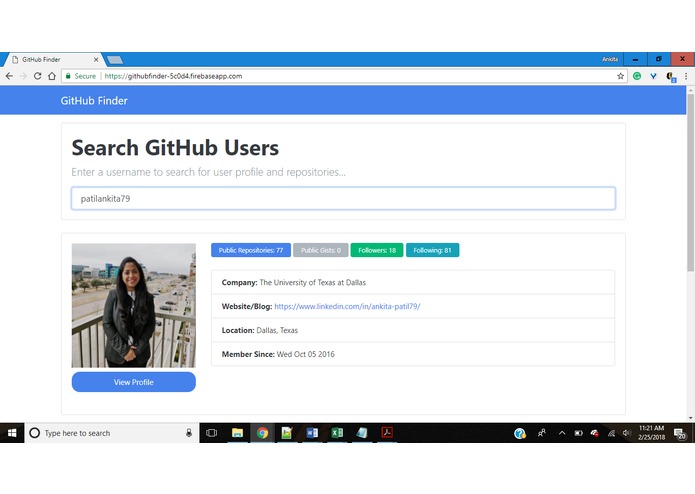Open Microsoft Excel from the taskbar
This screenshot has width=695, height=494.
click(337, 433)
